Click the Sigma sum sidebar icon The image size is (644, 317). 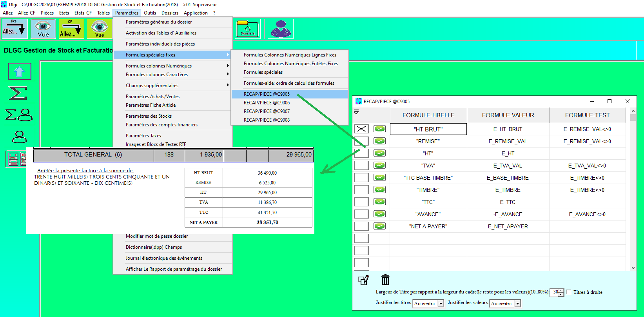tap(18, 93)
